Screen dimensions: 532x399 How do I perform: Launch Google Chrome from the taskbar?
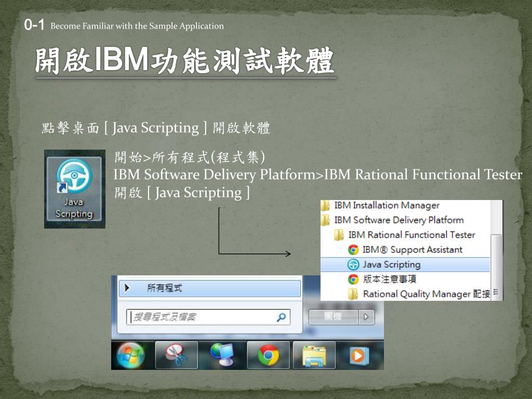(269, 355)
